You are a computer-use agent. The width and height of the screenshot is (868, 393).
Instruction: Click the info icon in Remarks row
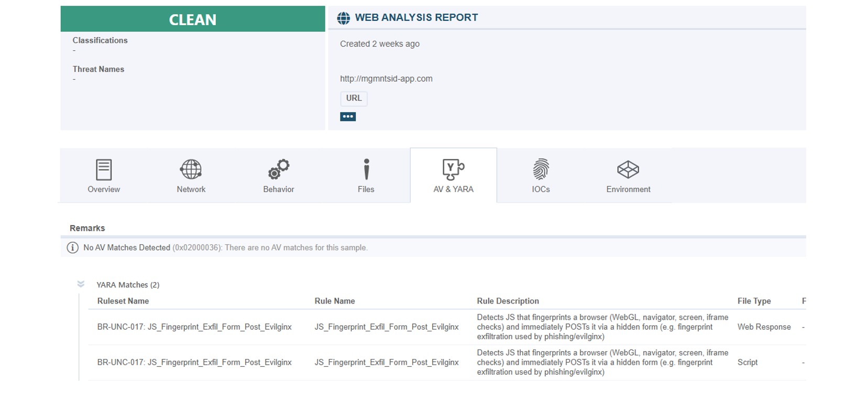click(73, 248)
